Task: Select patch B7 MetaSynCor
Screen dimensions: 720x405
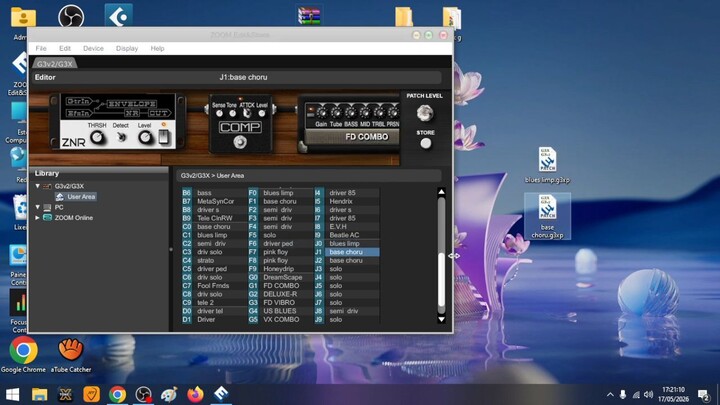Action: pyautogui.click(x=215, y=201)
